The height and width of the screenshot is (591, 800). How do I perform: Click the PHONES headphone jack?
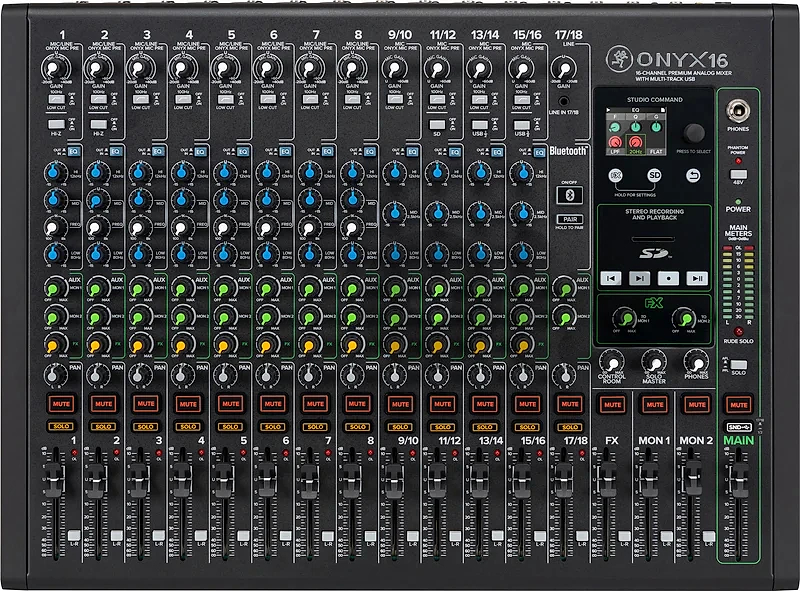[x=738, y=110]
